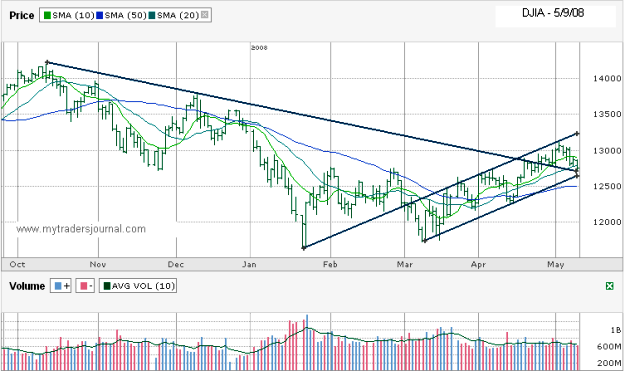Viewport: 625px width, 371px height.
Task: Click the 12500 price axis label
Action: (x=607, y=186)
